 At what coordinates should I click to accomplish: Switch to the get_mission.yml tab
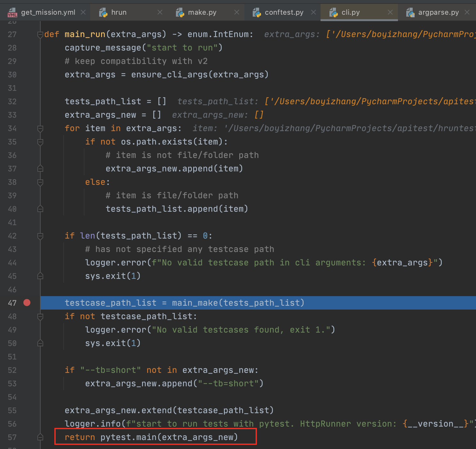(45, 12)
